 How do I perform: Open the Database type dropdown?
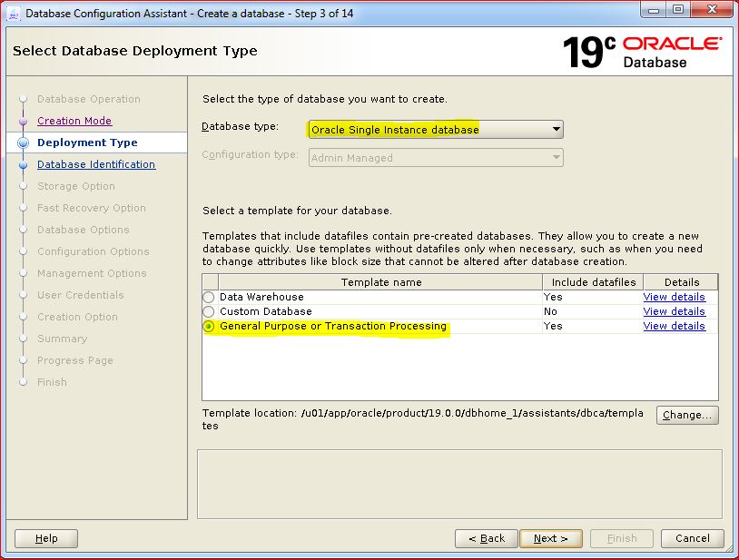(x=435, y=129)
